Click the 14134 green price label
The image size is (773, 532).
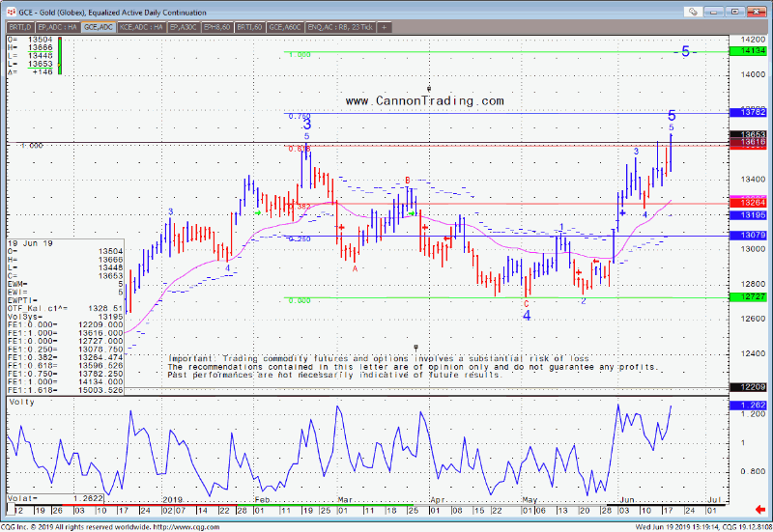[753, 50]
